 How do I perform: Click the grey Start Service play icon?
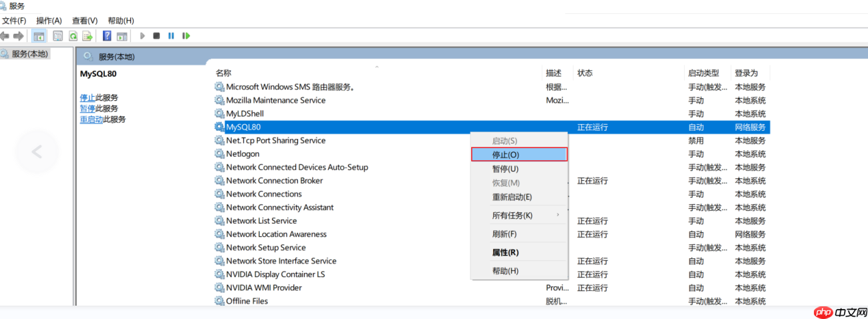point(142,36)
